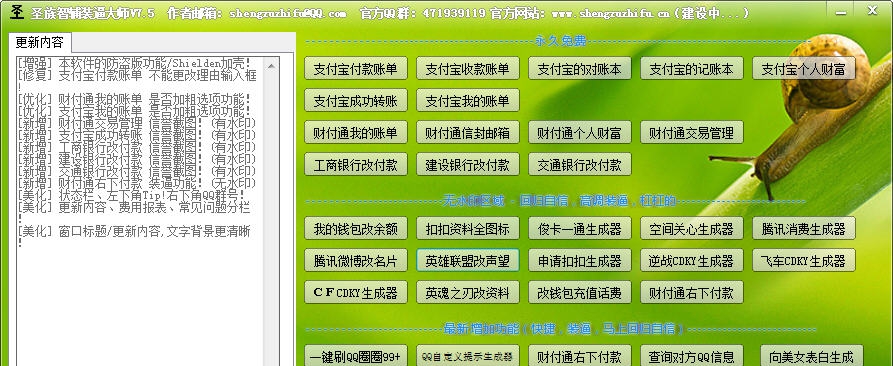Close the 圣族智辅装逼大师 window
This screenshot has height=366, width=893.
(873, 10)
